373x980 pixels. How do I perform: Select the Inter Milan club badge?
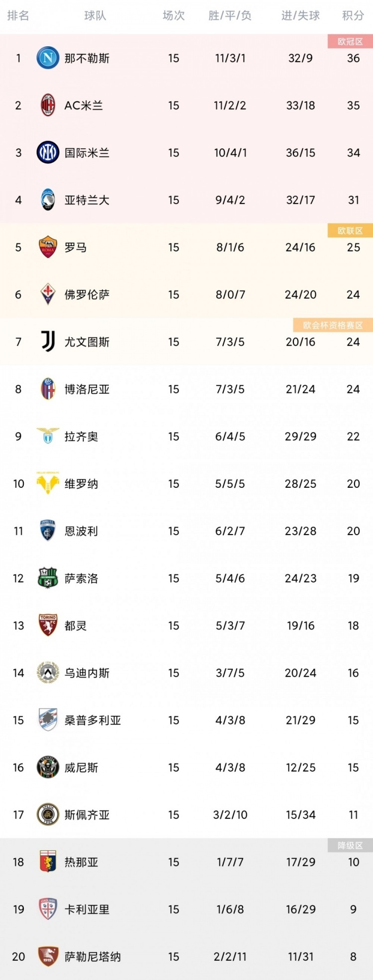click(48, 153)
